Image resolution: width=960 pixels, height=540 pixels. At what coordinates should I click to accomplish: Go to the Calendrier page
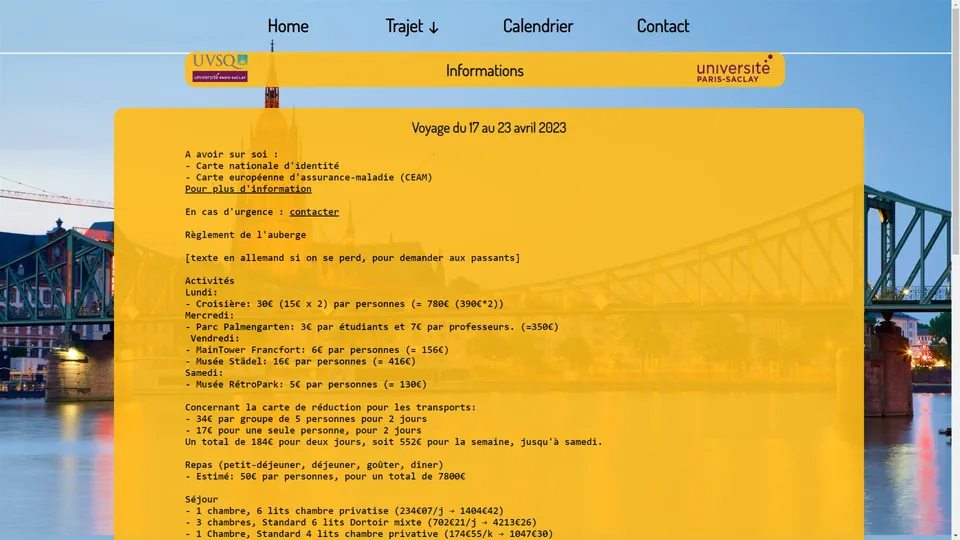tap(538, 26)
